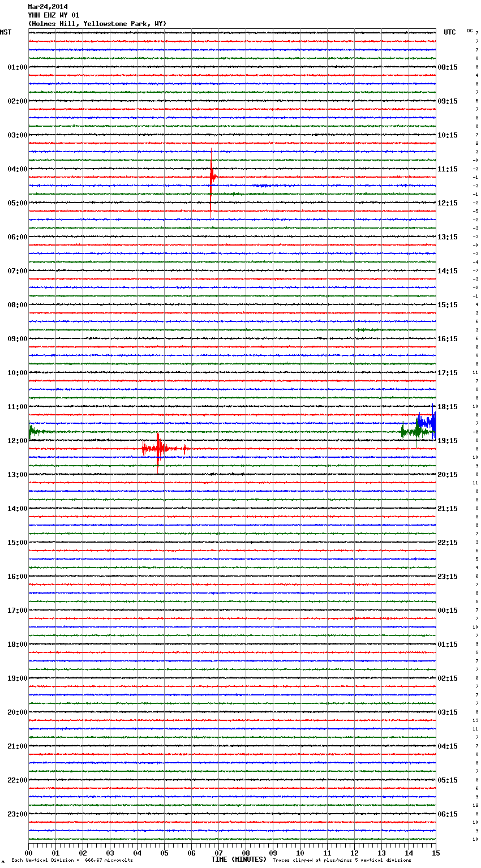Select the 08:00 MST time label
This screenshot has height=868, width=481.
17,305
